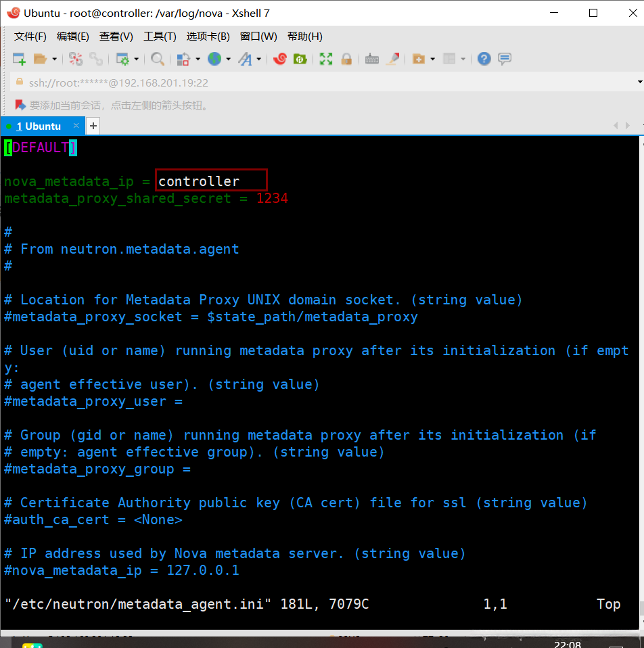The width and height of the screenshot is (644, 648).
Task: Open the 文件(F) menu
Action: point(30,37)
